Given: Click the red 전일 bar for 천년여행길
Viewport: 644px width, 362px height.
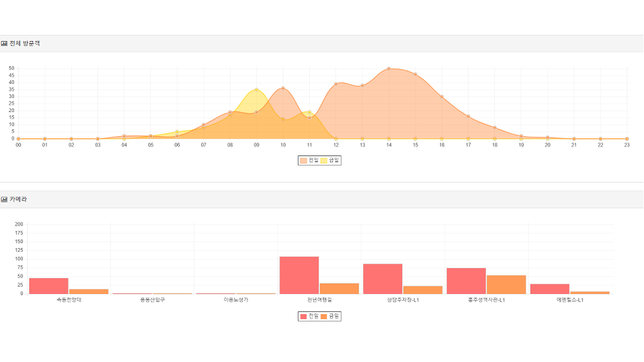Looking at the screenshot, I should [299, 275].
